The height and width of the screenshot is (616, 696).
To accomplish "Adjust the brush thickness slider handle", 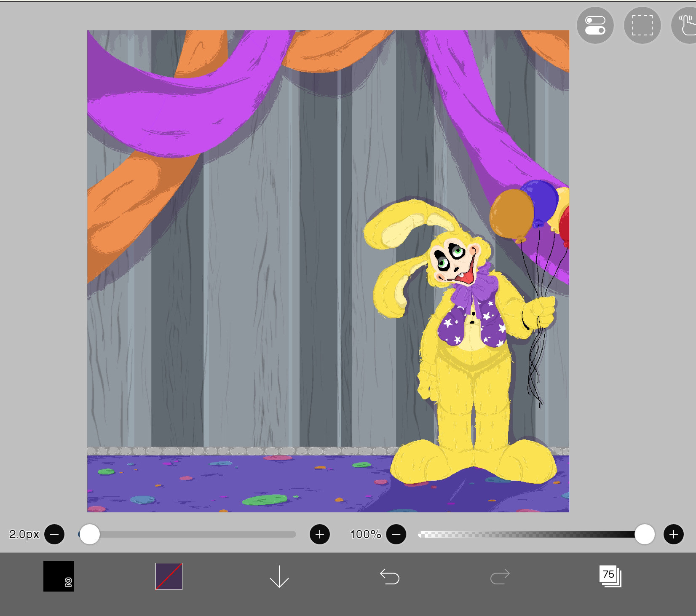I will click(x=89, y=534).
